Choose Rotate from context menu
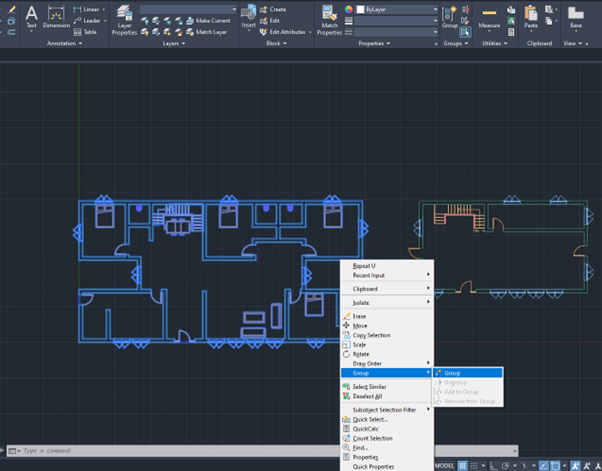Screen dimensions: 602x471 point(387,354)
